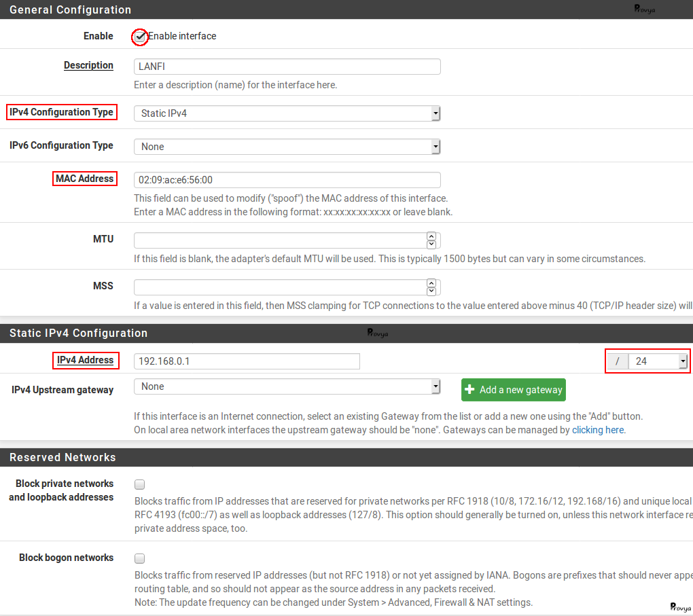Click the IPv4 Address label
693x616 pixels.
tap(86, 360)
